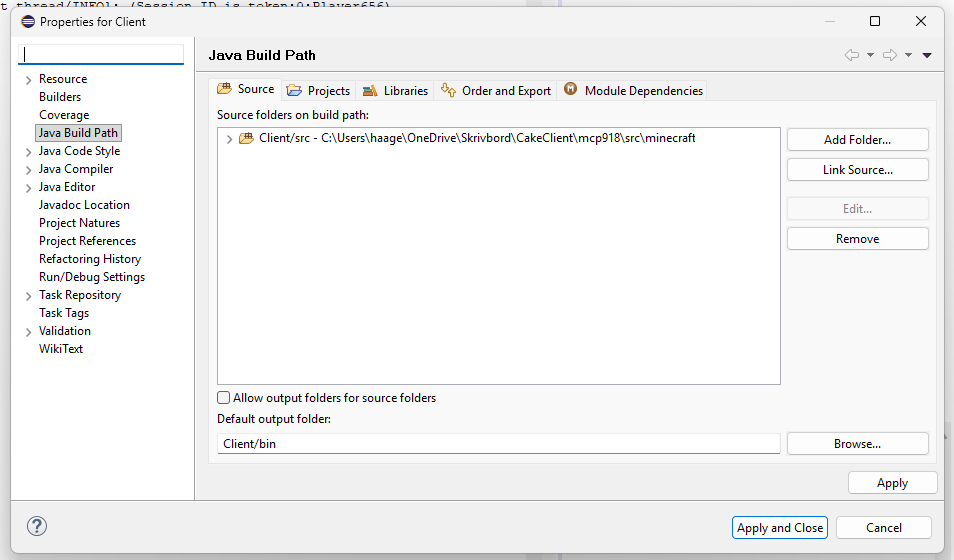Select Java Code Style label
Screen dimensions: 954x560
tap(79, 151)
